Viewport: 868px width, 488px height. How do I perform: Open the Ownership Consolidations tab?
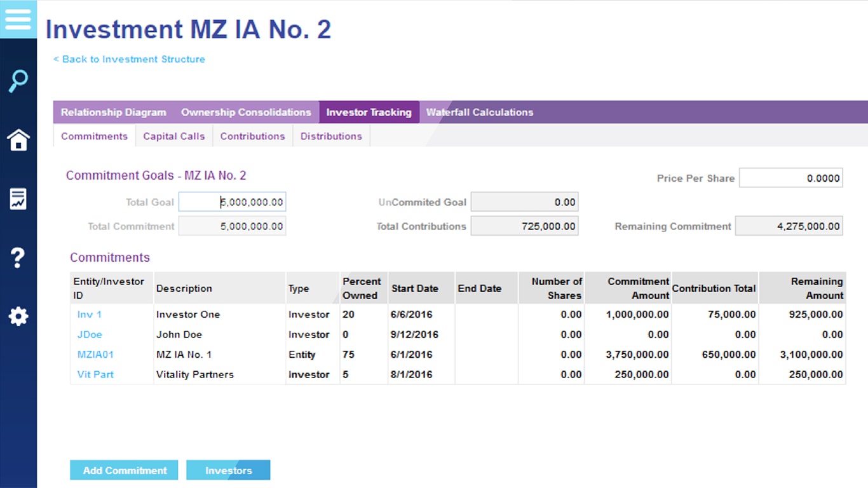coord(245,112)
